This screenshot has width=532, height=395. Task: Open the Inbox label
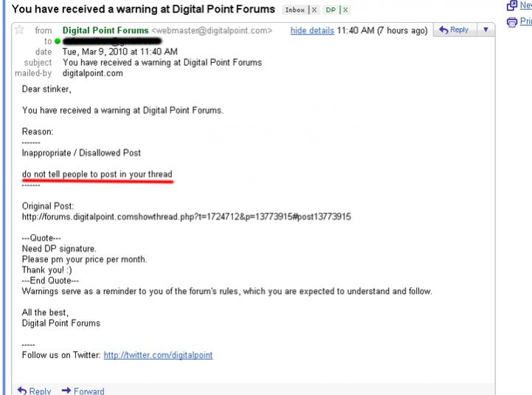click(294, 10)
